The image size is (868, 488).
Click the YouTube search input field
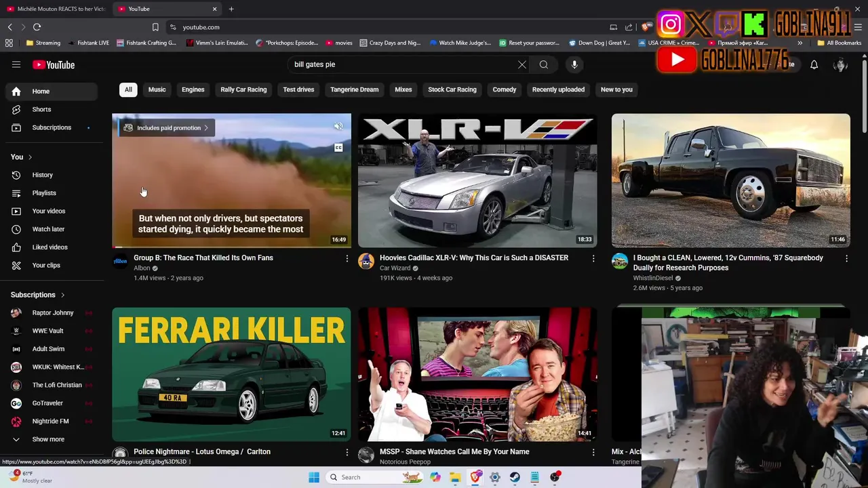click(403, 64)
